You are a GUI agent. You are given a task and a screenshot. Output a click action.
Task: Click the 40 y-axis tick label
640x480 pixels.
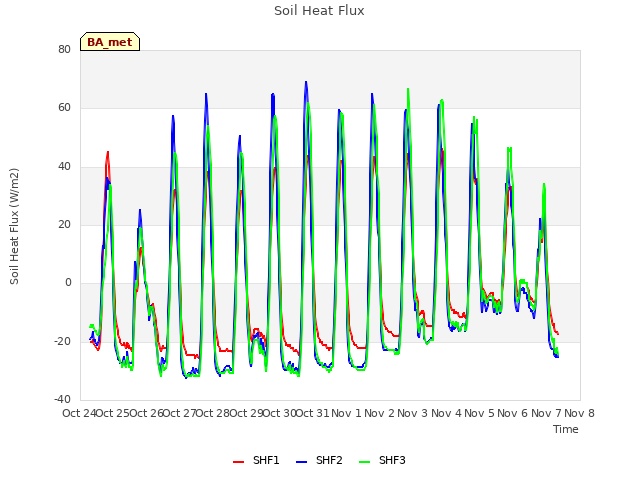coord(64,166)
